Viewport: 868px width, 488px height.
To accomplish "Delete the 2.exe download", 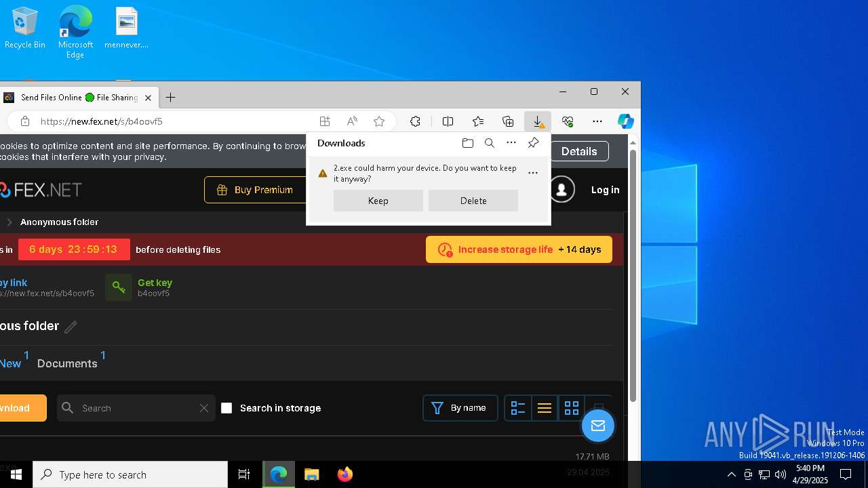I will coord(473,201).
